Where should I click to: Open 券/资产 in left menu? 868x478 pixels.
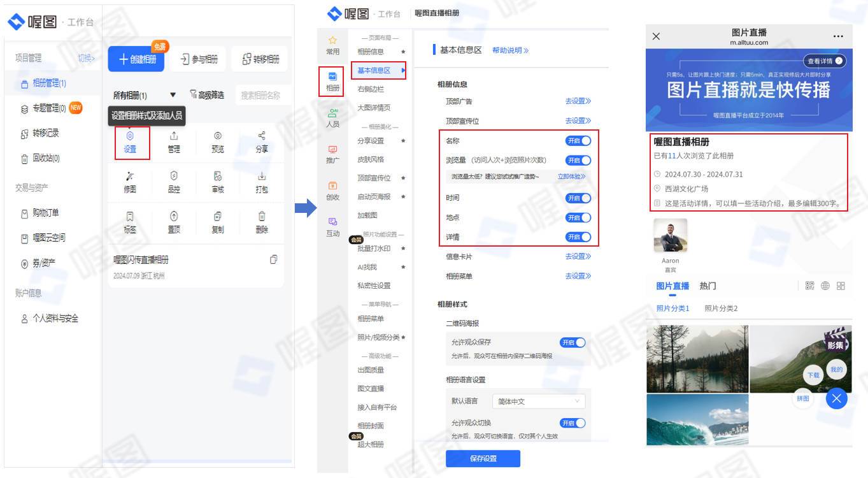[x=43, y=263]
